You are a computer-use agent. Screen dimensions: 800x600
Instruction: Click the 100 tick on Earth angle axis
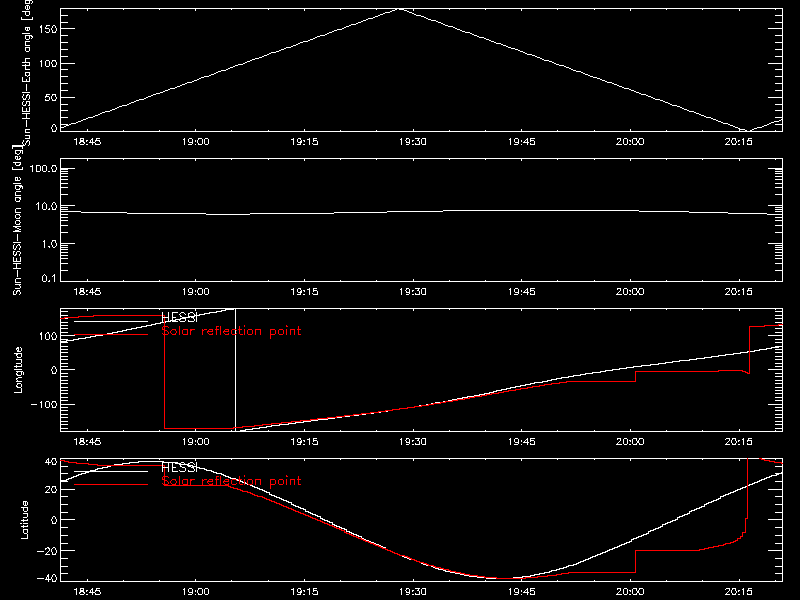[48, 64]
